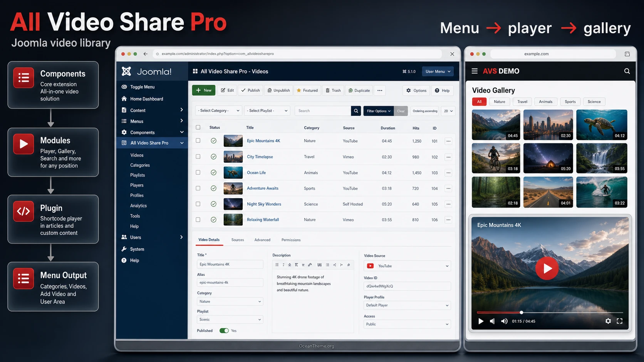Open row actions for Relaxing Waterfall

click(x=448, y=220)
